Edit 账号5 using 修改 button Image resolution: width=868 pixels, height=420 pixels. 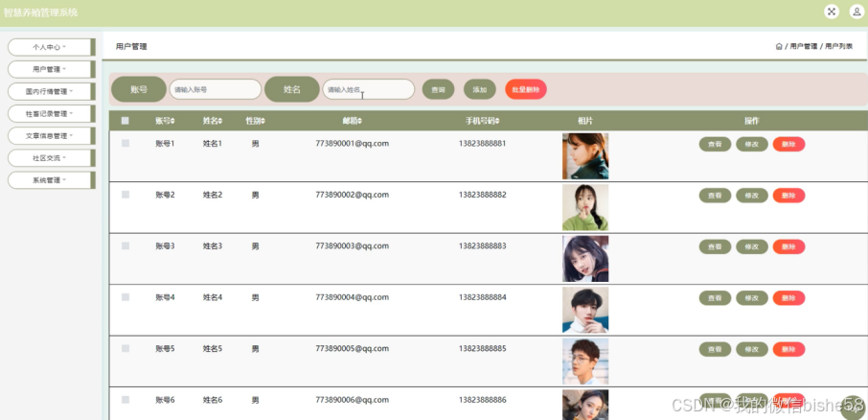point(752,349)
